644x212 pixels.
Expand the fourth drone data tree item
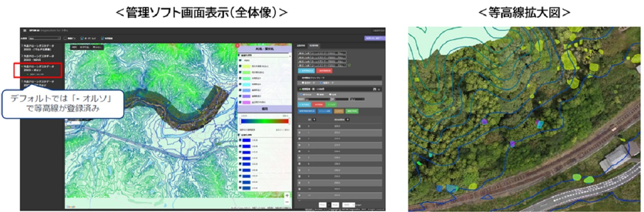(x=22, y=80)
